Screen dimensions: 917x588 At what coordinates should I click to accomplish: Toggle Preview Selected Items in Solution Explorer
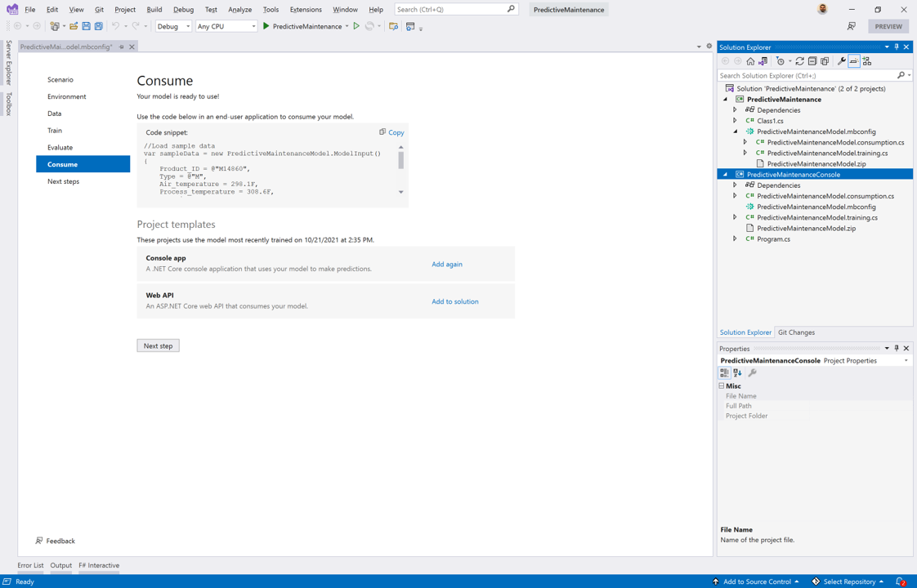pos(854,61)
